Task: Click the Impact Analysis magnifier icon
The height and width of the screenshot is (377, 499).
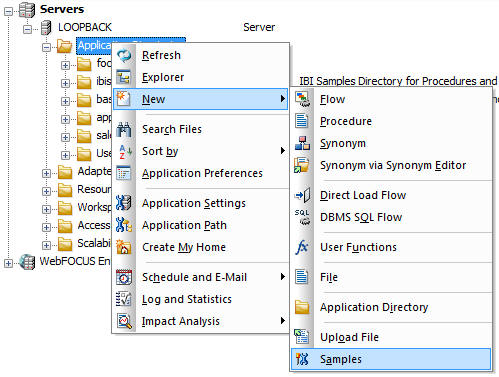Action: coord(124,321)
